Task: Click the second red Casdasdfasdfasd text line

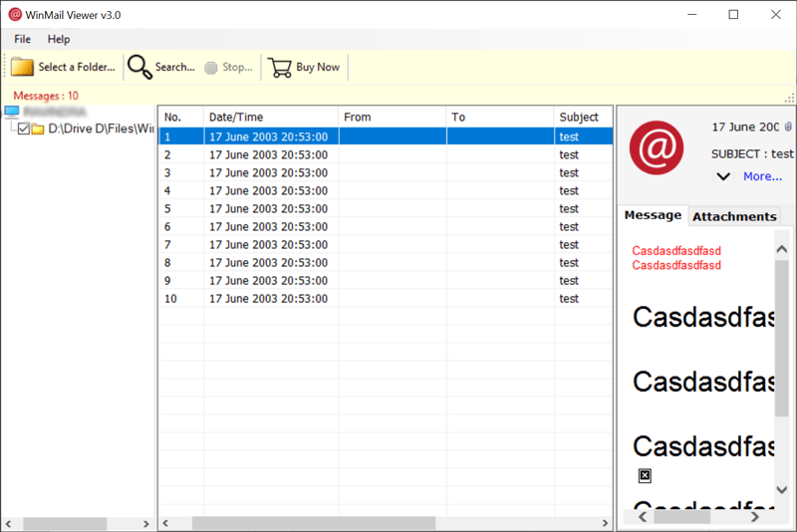Action: [x=676, y=265]
